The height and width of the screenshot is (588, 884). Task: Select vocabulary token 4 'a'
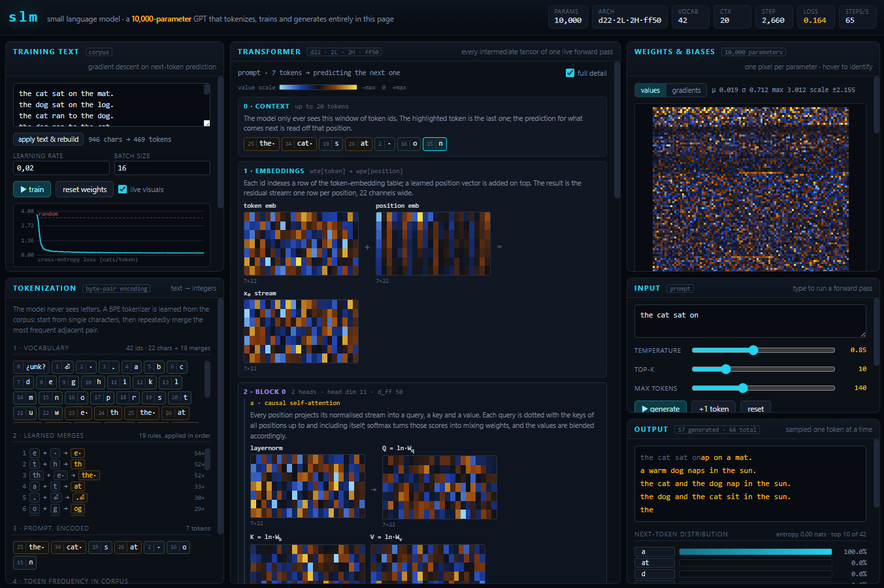tap(132, 367)
